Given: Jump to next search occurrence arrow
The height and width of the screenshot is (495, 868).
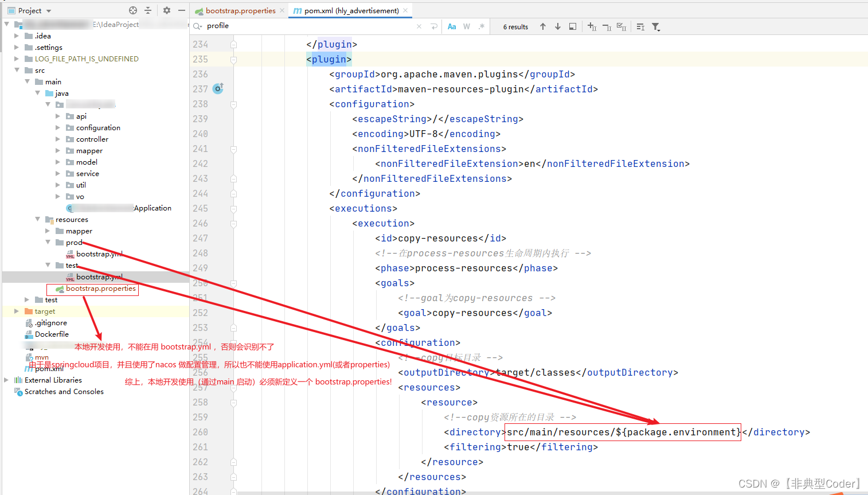Looking at the screenshot, I should pyautogui.click(x=557, y=26).
